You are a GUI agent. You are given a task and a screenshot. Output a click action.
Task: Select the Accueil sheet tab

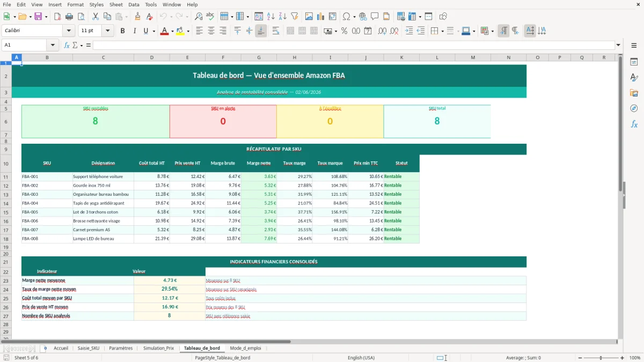61,348
